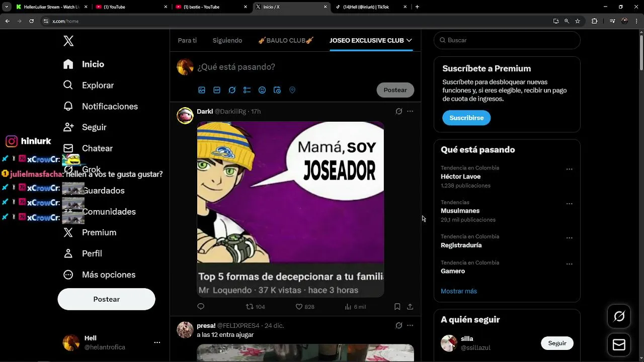Reload the page in Chrome
Image resolution: width=644 pixels, height=362 pixels.
click(31, 21)
